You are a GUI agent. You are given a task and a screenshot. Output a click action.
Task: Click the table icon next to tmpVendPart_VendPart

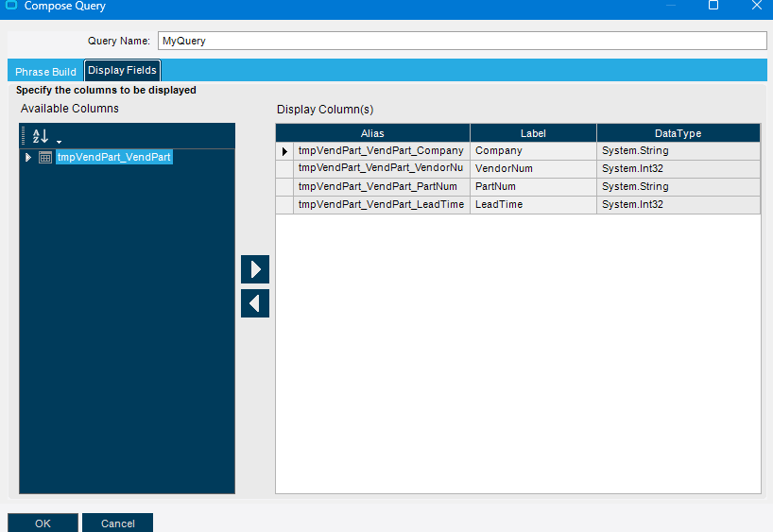pyautogui.click(x=45, y=157)
